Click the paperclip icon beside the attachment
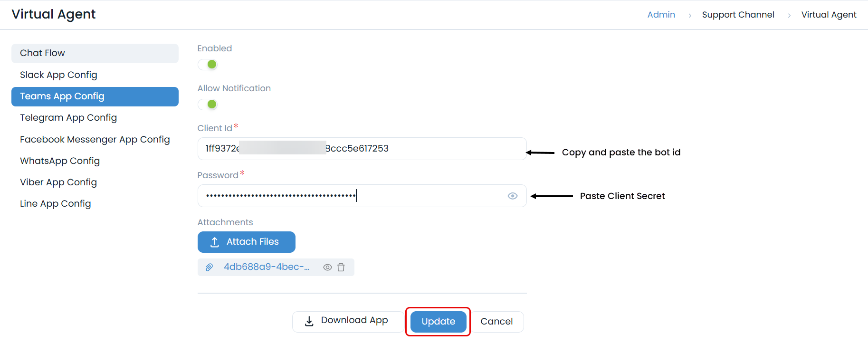This screenshot has width=868, height=363. (x=209, y=267)
